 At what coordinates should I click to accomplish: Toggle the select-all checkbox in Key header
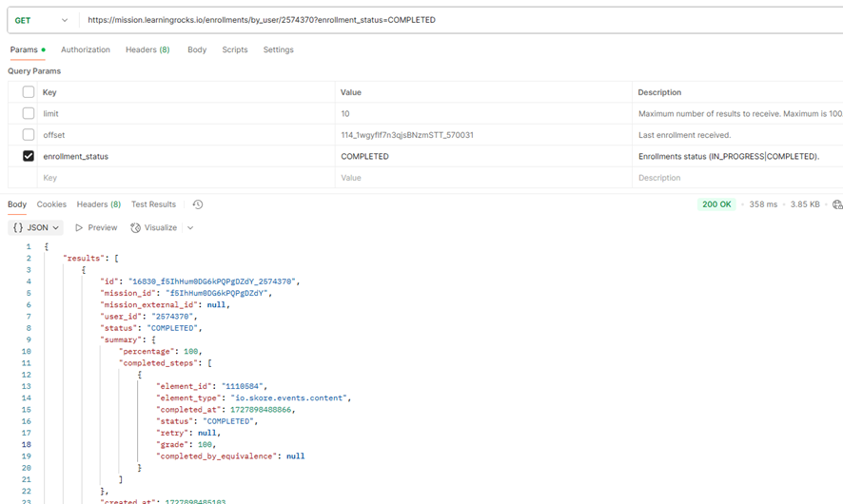[x=29, y=92]
